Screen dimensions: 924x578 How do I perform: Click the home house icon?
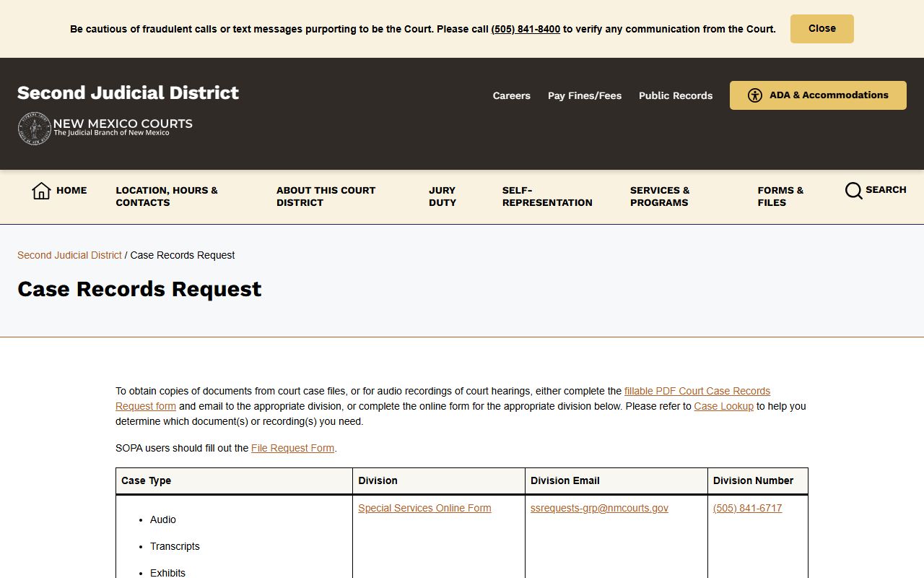tap(41, 191)
